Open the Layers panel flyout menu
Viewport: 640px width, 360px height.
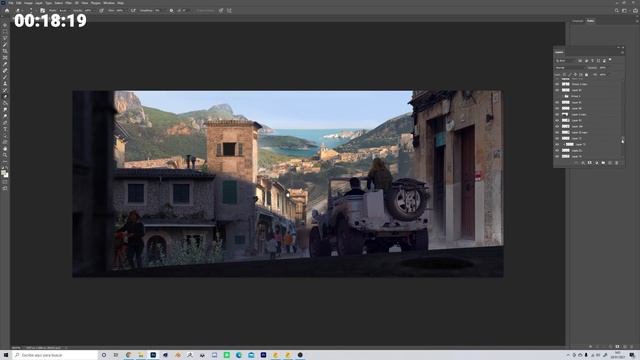coord(622,52)
